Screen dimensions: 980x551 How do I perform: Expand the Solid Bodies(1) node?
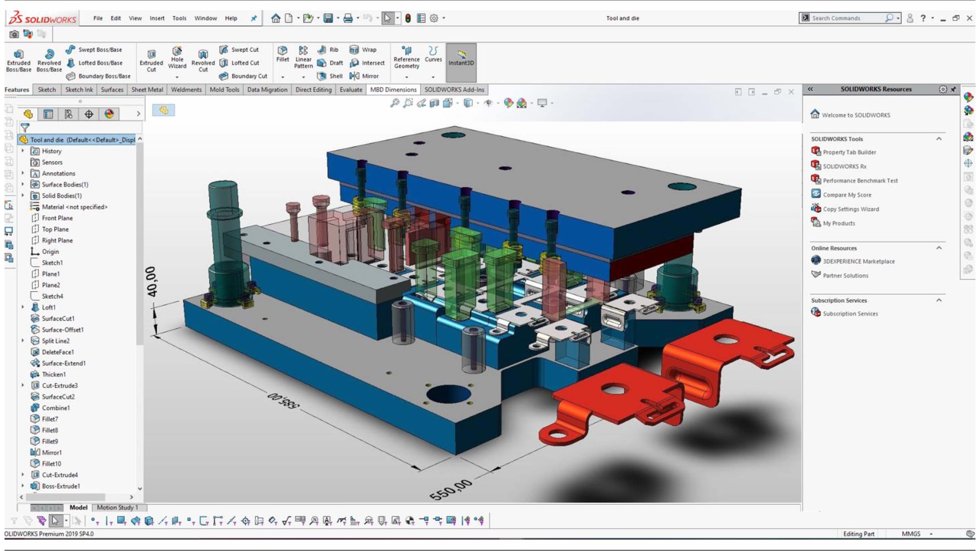tap(23, 195)
